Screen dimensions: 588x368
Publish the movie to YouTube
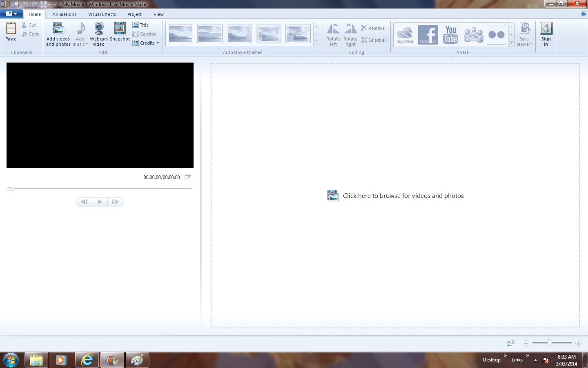coord(450,35)
